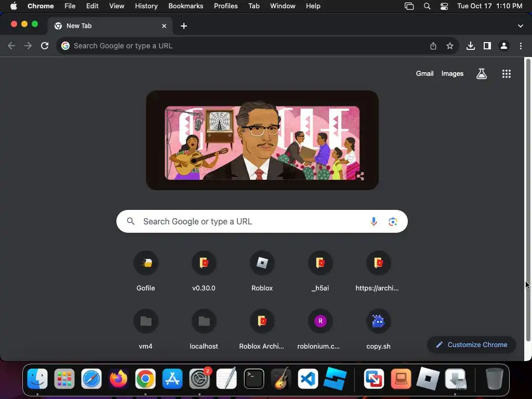Open Launchpad from the dock
The width and height of the screenshot is (532, 399).
(64, 379)
